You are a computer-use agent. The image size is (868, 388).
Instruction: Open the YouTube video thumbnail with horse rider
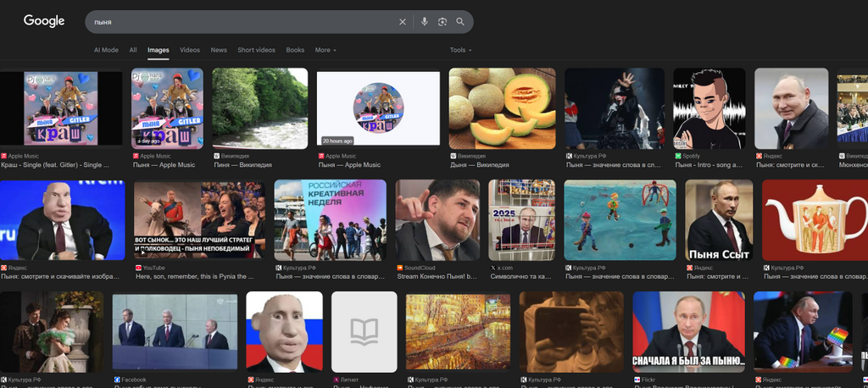click(x=199, y=219)
